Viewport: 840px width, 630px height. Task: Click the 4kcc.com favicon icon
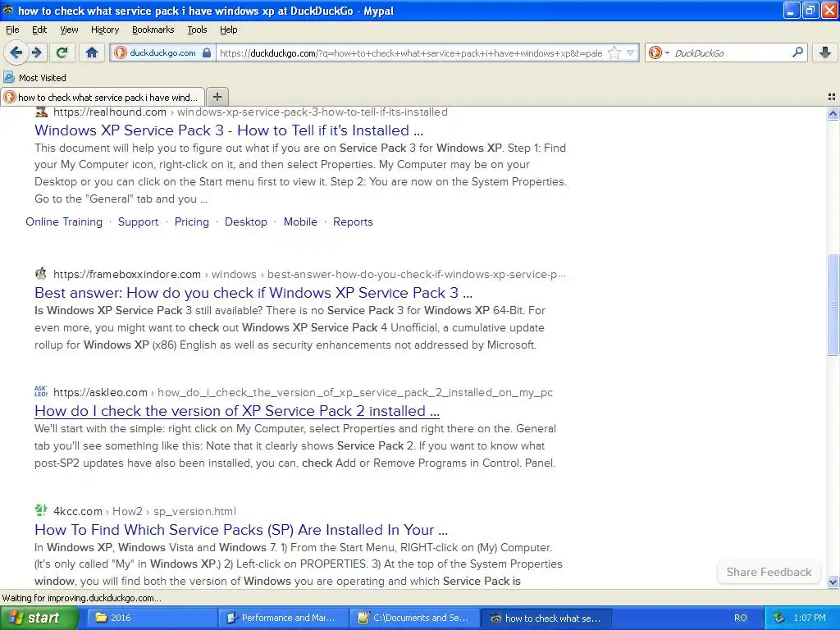point(41,510)
